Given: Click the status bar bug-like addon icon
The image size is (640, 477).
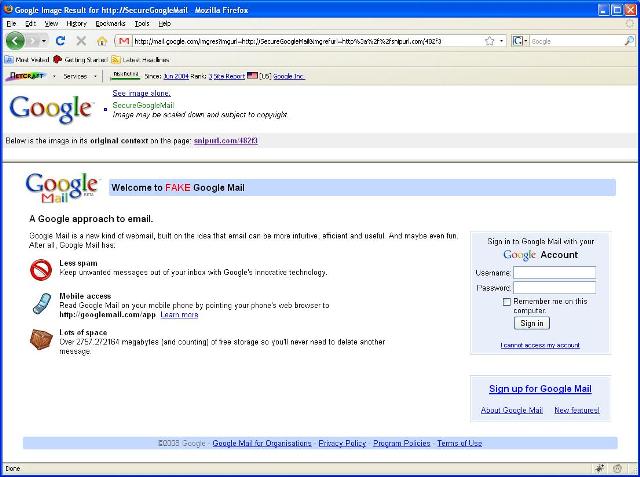Looking at the screenshot, I should tap(599, 468).
